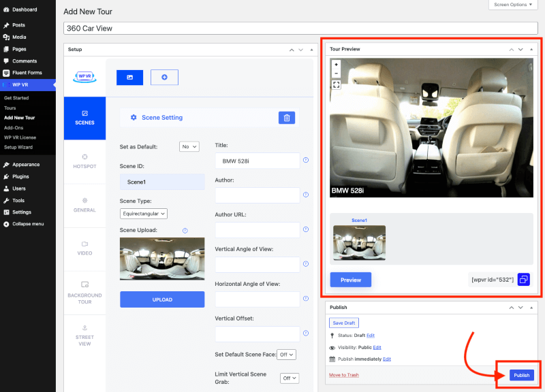Open Dashboard in sidebar
The width and height of the screenshot is (545, 392).
click(x=25, y=10)
